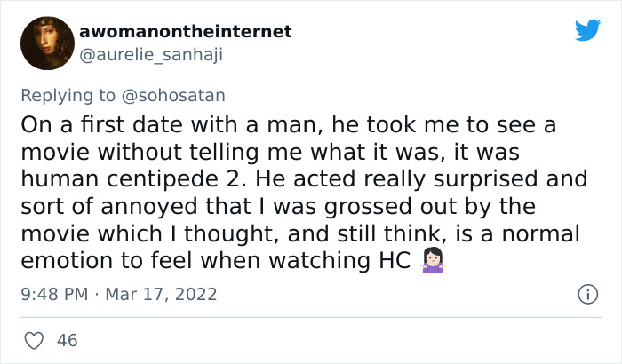Open the tweet info icon
This screenshot has width=622, height=364.
coord(586,294)
